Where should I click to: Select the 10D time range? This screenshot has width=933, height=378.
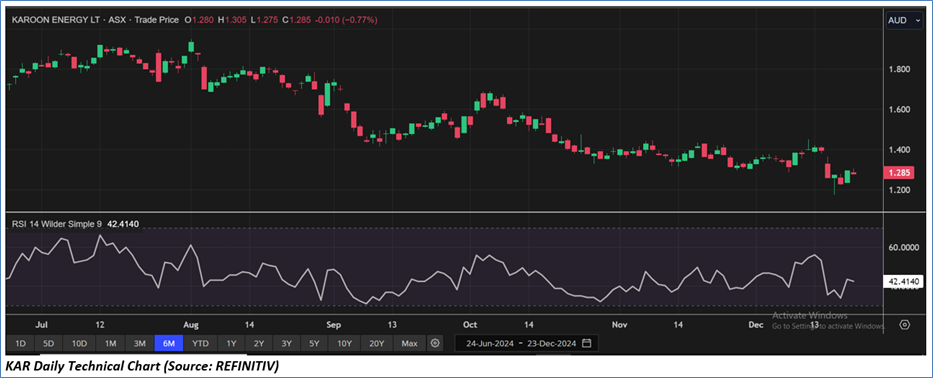pyautogui.click(x=79, y=343)
